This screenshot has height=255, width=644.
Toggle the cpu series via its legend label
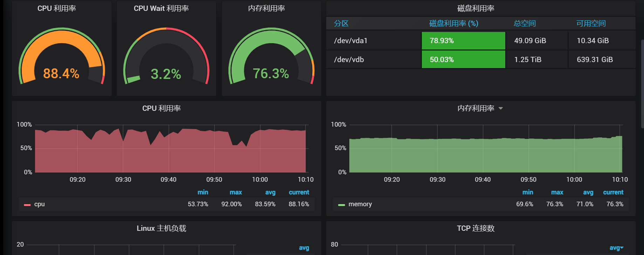pyautogui.click(x=39, y=204)
